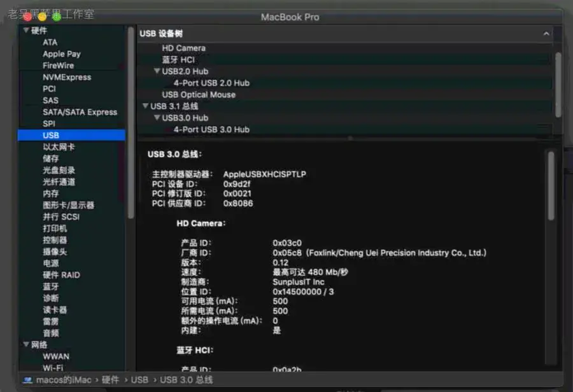
Task: Click the AppleUSBXHCISPTLP driver value
Action: (x=265, y=174)
